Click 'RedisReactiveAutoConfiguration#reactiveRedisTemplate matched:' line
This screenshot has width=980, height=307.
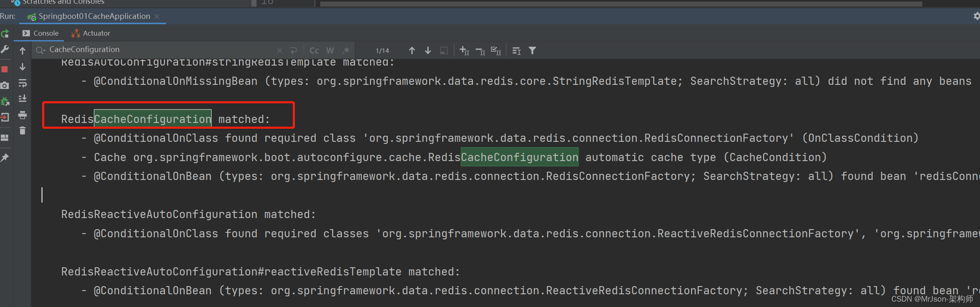[260, 272]
